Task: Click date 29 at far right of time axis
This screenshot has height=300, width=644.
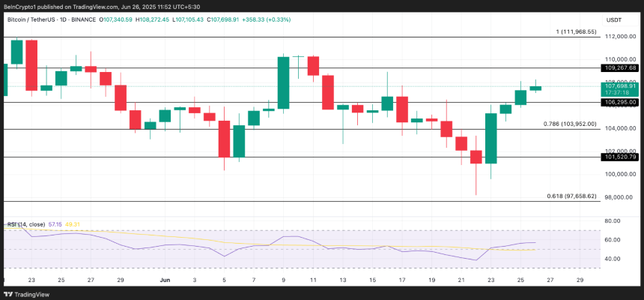Action: click(580, 279)
